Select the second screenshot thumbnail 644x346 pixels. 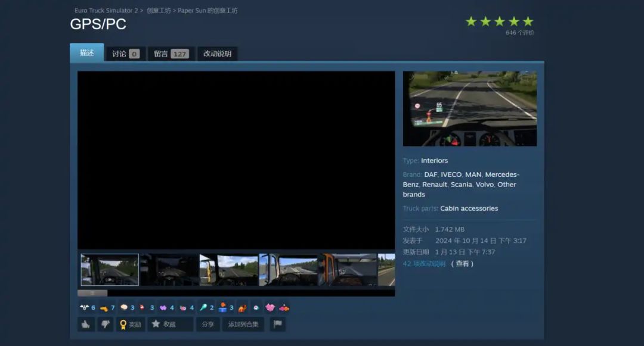169,270
